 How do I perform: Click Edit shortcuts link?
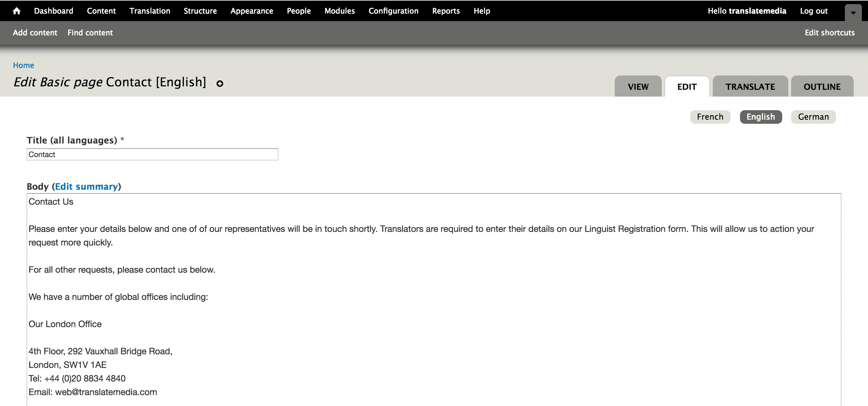pos(830,33)
